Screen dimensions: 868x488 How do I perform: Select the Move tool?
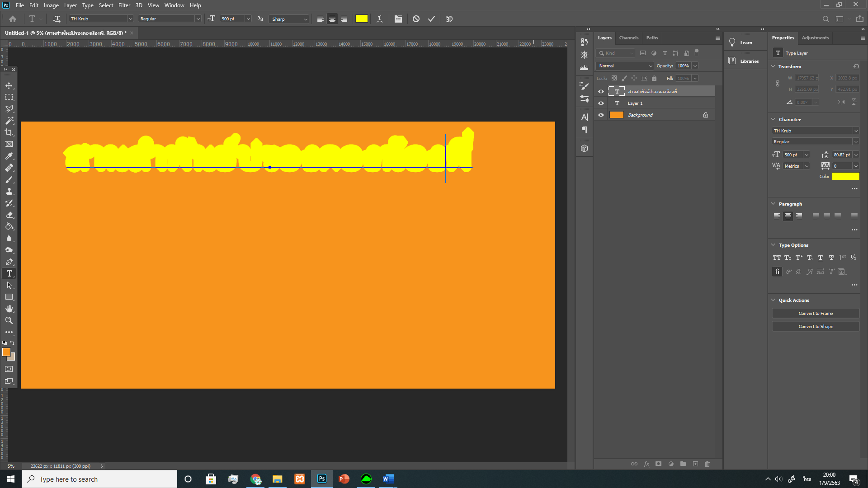point(9,85)
